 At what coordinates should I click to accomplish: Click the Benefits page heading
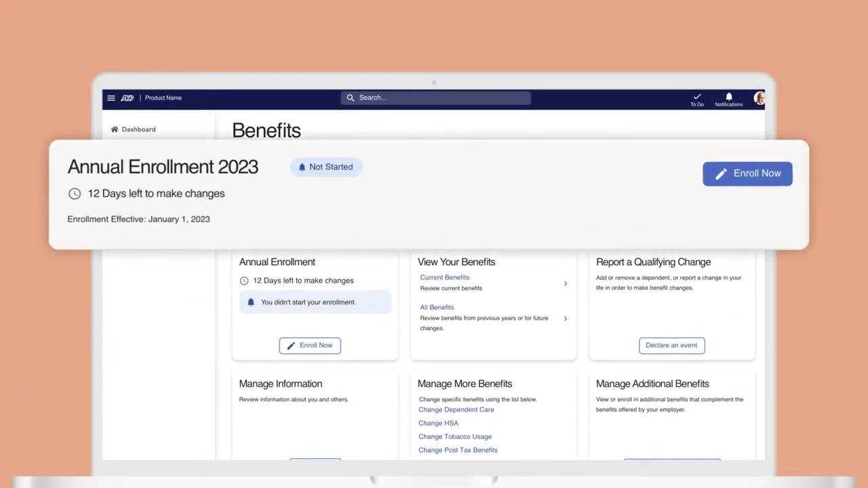[267, 131]
